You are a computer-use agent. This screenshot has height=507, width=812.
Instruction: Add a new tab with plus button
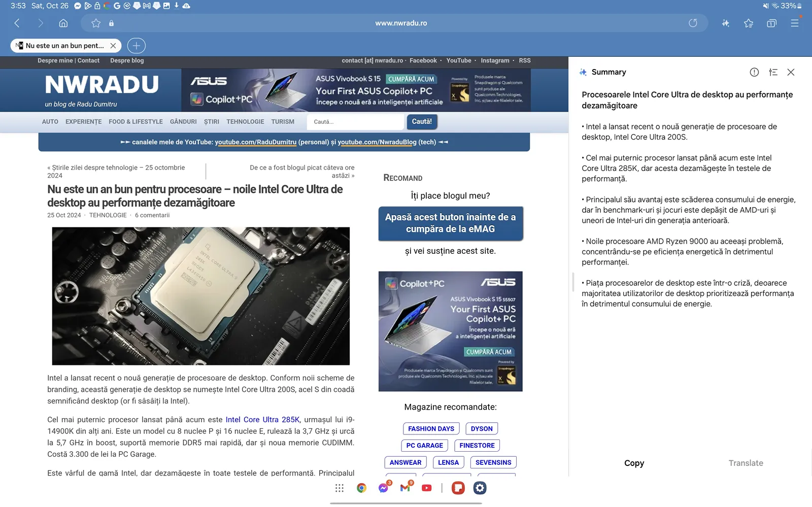coord(136,46)
